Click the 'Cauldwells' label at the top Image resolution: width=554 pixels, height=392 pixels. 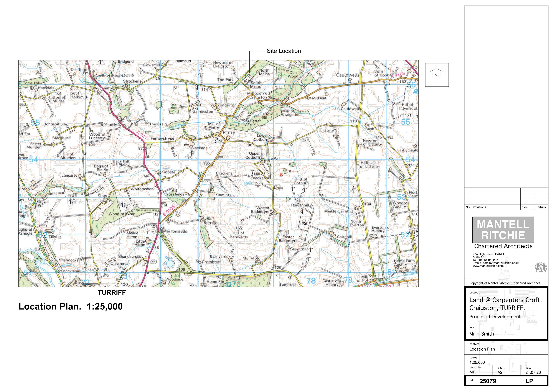tap(348, 75)
